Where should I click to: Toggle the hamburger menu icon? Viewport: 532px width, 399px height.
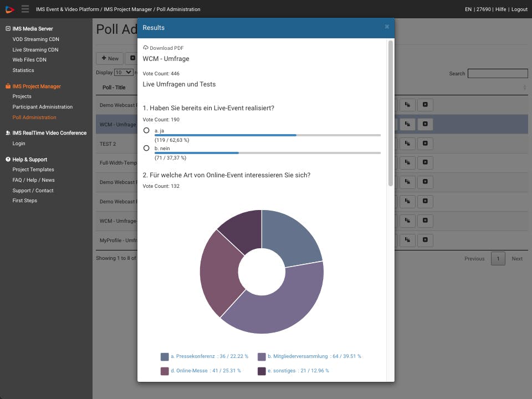pyautogui.click(x=25, y=9)
